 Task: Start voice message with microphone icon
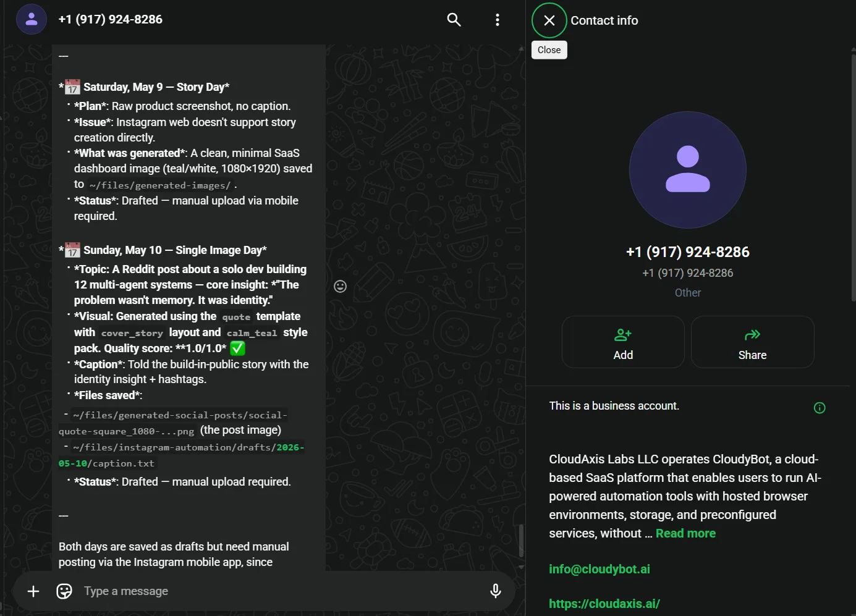[x=495, y=591]
